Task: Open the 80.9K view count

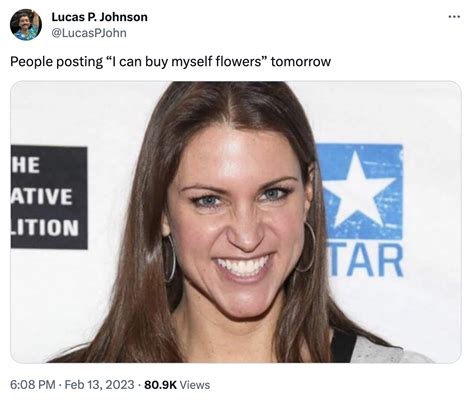Action: 160,385
